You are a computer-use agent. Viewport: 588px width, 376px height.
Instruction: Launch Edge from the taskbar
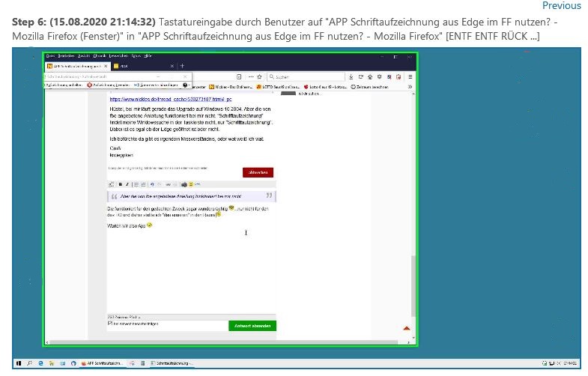click(40, 363)
